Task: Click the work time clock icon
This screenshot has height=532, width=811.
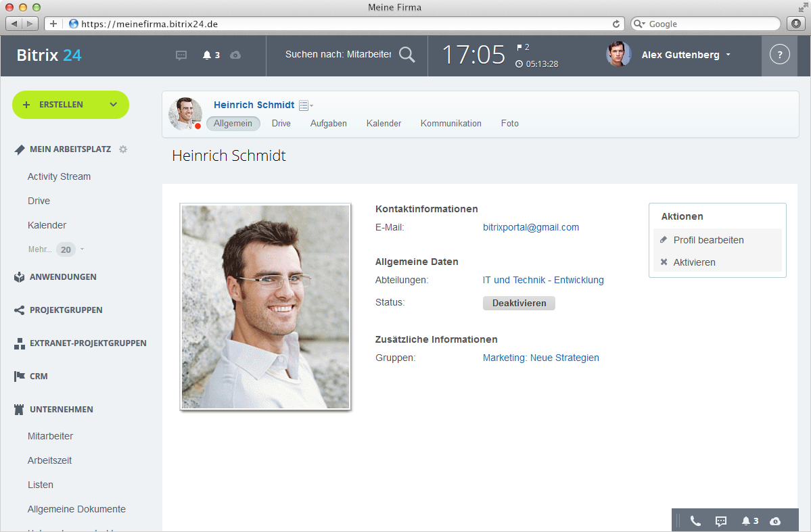Action: [x=519, y=64]
